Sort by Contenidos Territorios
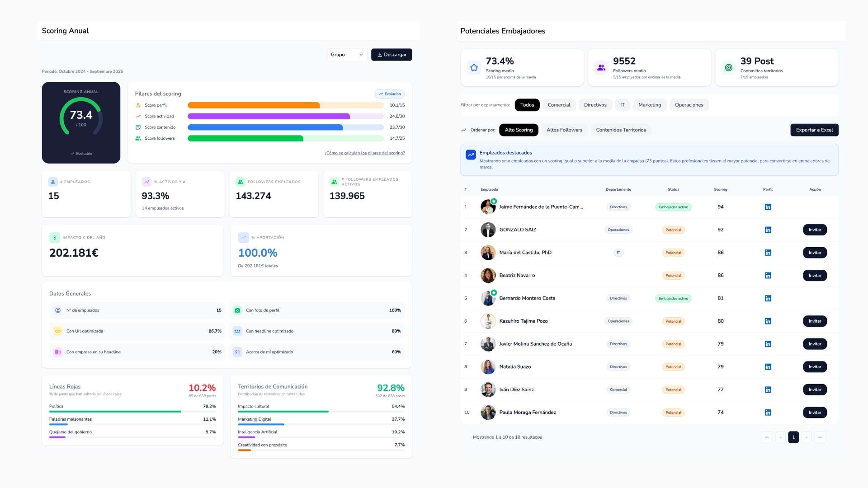Viewport: 868px width, 488px height. 621,130
